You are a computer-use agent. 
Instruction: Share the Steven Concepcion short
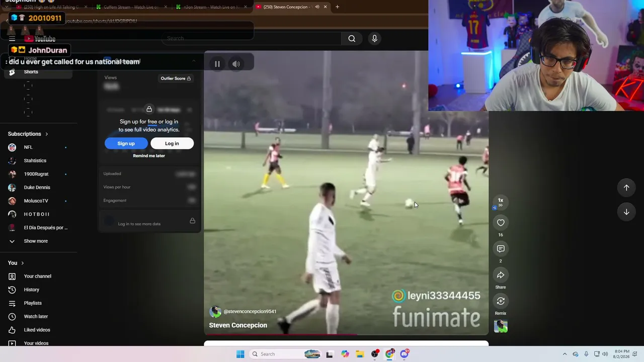(501, 275)
